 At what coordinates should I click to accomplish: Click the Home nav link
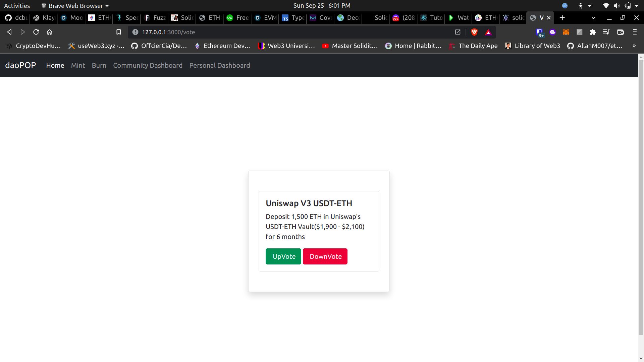(55, 65)
